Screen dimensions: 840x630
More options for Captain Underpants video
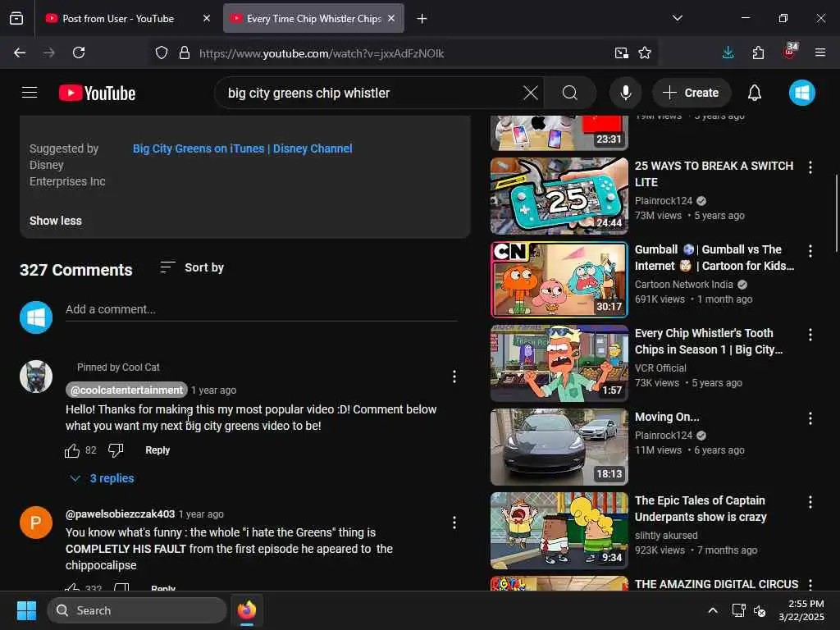click(x=810, y=502)
